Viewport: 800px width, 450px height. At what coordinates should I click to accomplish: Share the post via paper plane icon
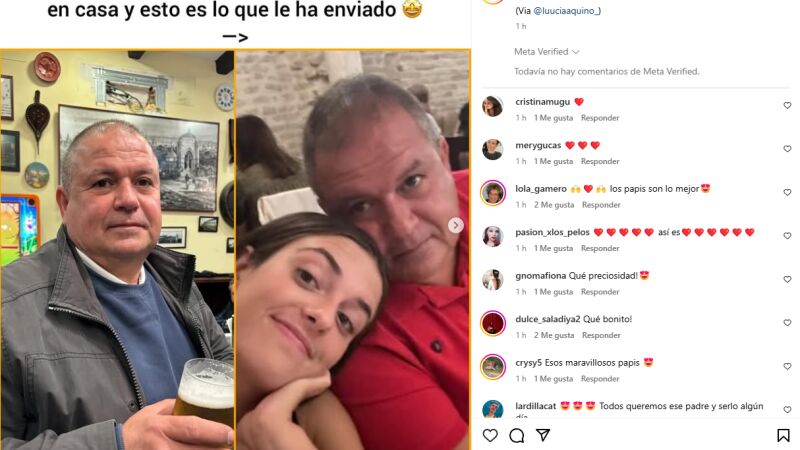543,435
